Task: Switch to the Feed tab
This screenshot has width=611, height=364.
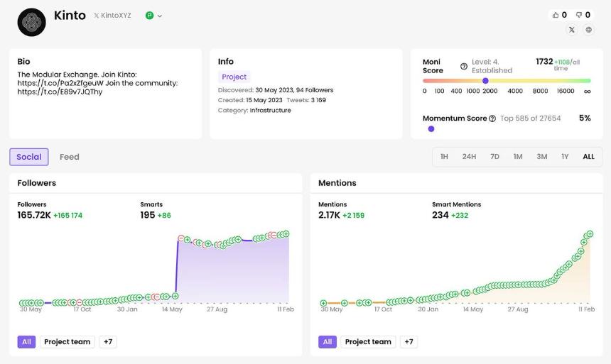Action: coord(70,157)
